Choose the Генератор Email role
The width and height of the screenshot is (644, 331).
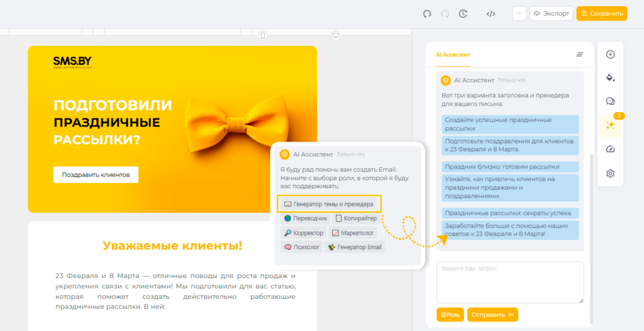tap(355, 247)
